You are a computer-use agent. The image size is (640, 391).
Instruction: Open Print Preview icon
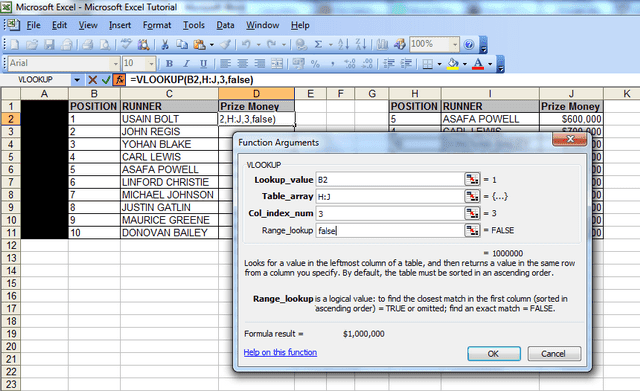coord(105,44)
